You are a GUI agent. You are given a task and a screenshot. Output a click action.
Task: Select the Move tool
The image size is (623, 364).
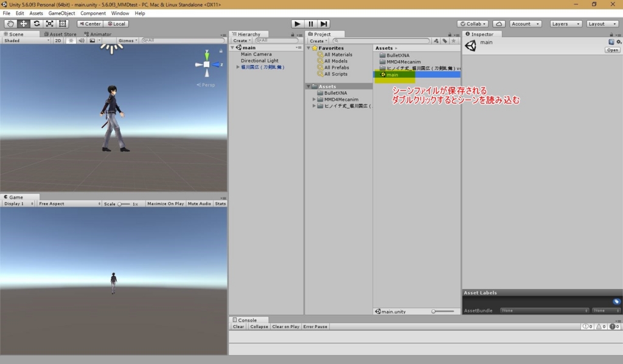tap(24, 24)
